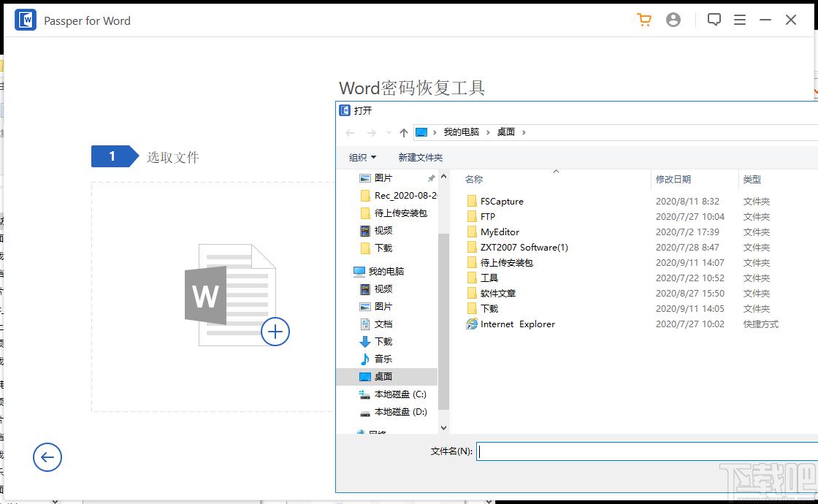Select Internet Explorer shortcut

511,324
